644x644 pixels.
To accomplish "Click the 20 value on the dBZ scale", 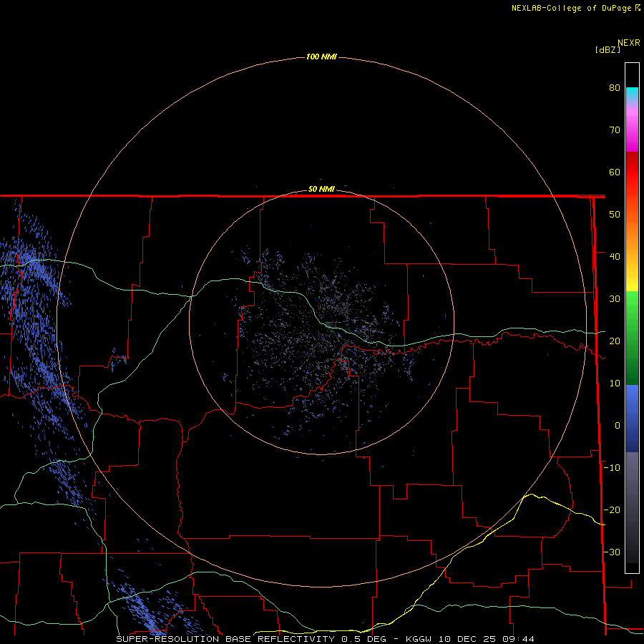I will [615, 341].
